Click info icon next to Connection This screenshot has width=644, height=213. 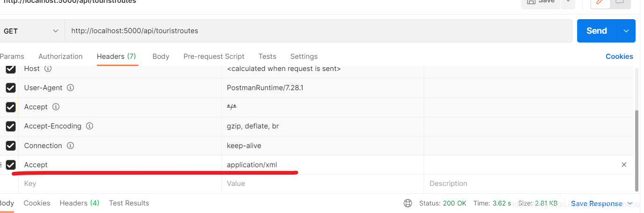(70, 146)
